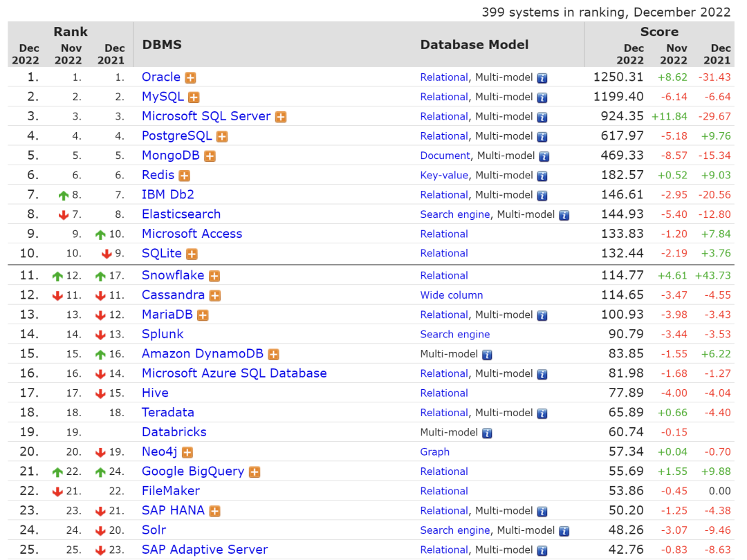Open the FileMaker link

[x=171, y=491]
